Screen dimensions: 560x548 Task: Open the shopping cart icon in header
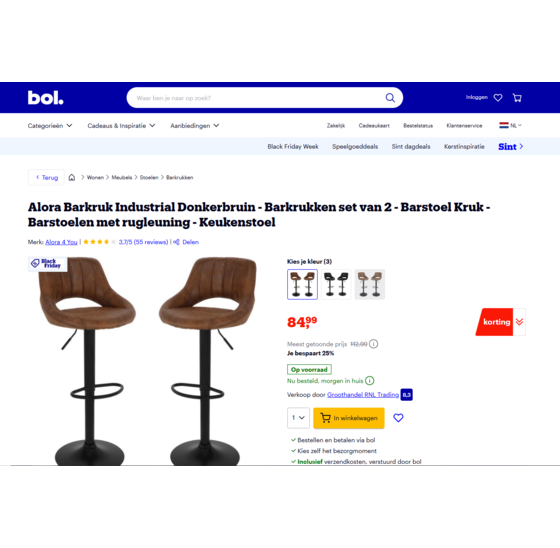coord(517,98)
